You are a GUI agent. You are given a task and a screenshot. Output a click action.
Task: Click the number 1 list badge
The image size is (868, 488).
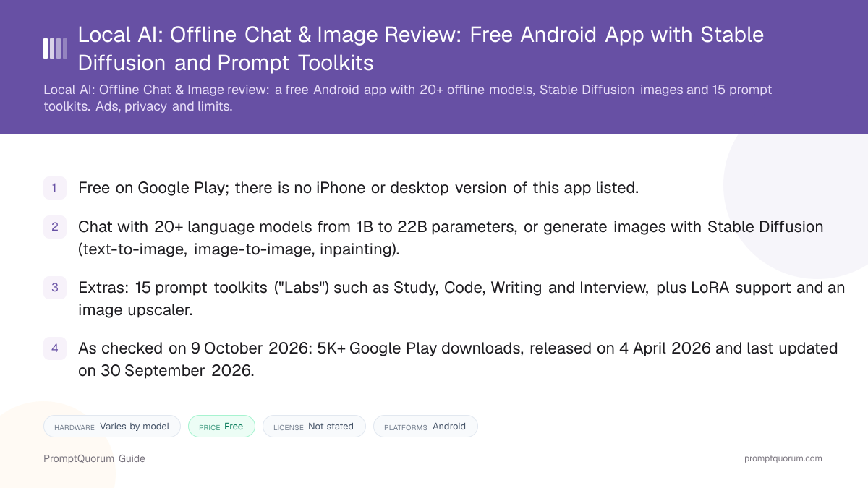55,188
